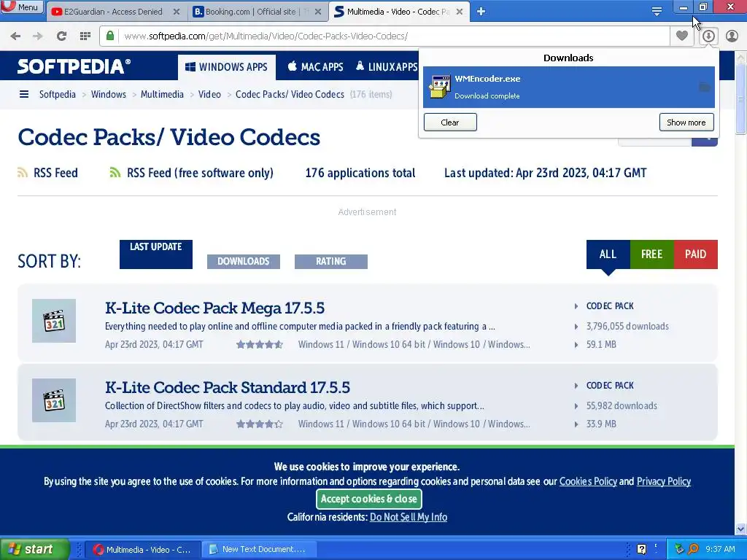Select the Linux Apps tab
This screenshot has height=560, width=747.
point(387,67)
